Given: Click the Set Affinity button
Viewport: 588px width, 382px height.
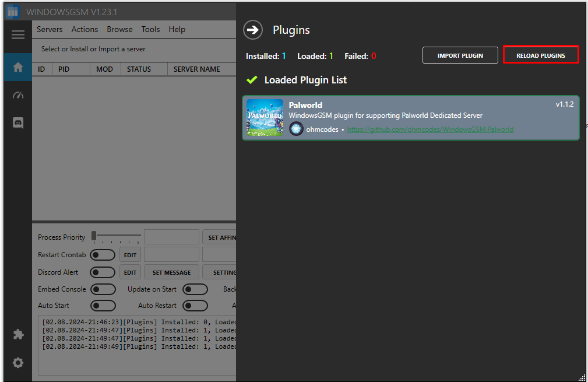Looking at the screenshot, I should [219, 237].
